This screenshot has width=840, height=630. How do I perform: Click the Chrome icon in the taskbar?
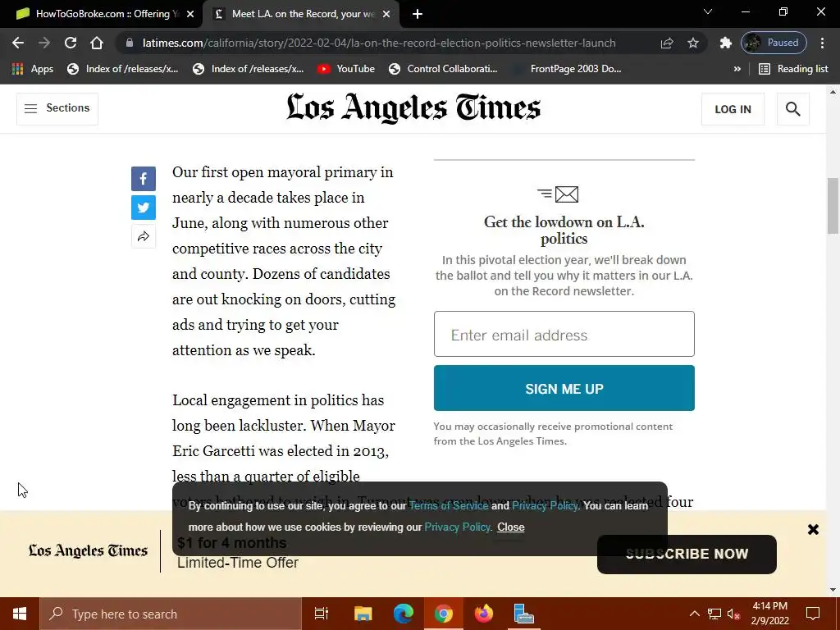[444, 614]
